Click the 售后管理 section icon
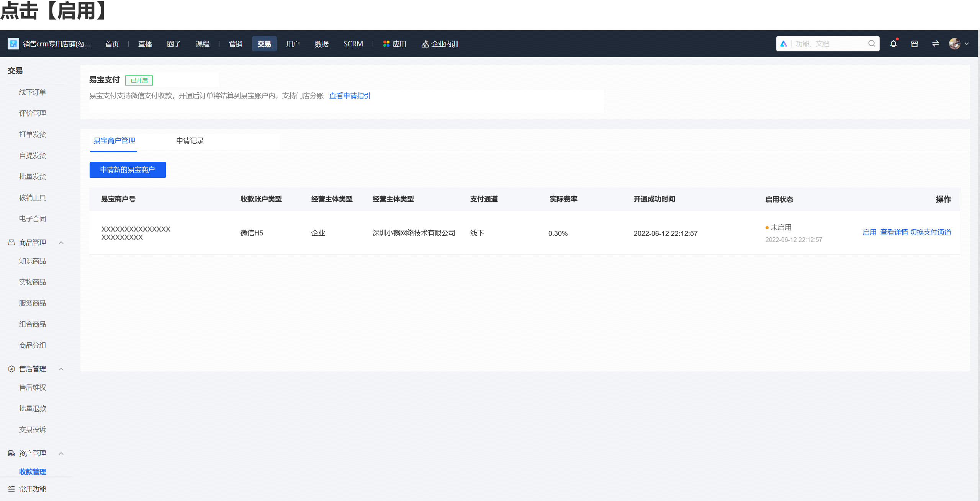 click(x=11, y=369)
